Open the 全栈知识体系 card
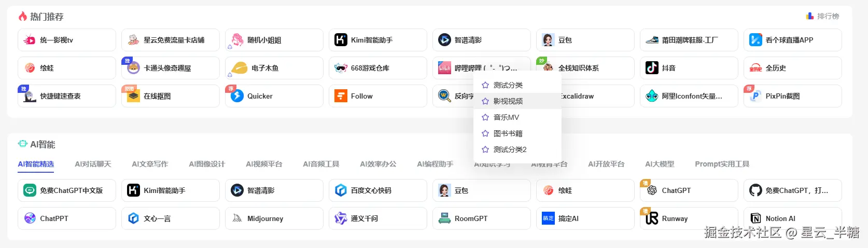The height and width of the screenshot is (248, 868). (585, 68)
